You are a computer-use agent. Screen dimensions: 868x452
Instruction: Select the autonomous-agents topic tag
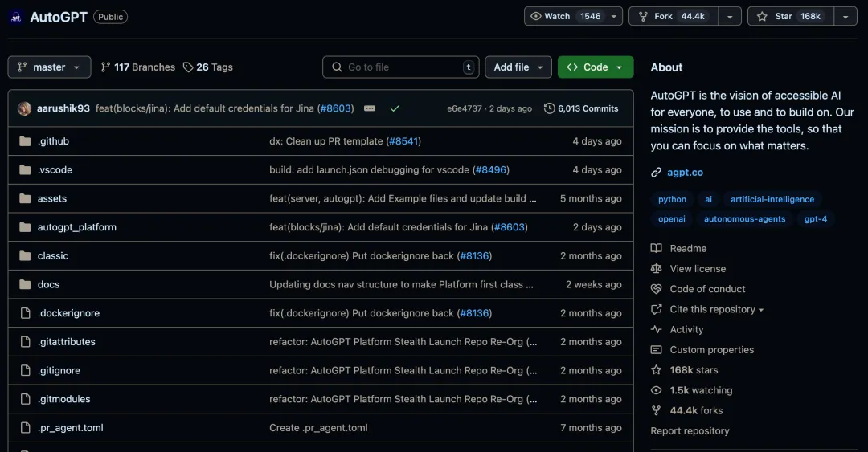[x=744, y=218]
